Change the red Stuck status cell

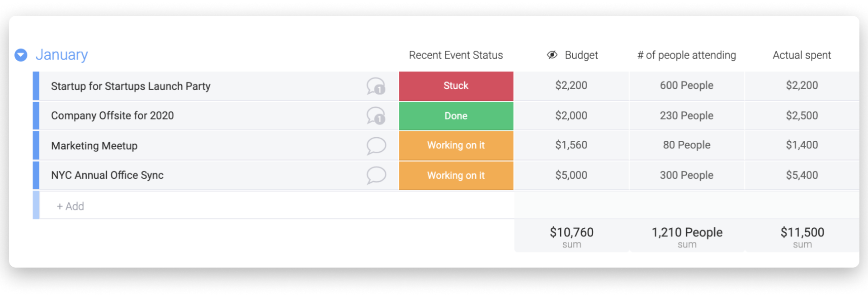click(456, 86)
